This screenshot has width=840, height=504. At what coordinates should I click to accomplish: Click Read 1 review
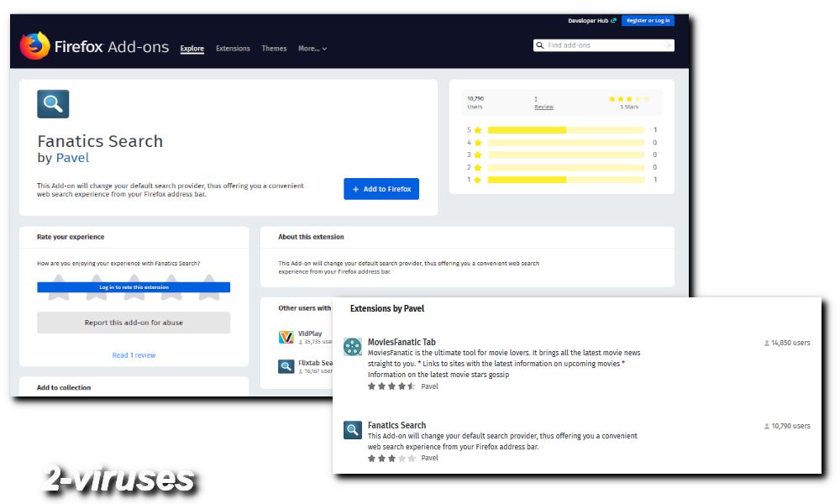click(x=134, y=354)
